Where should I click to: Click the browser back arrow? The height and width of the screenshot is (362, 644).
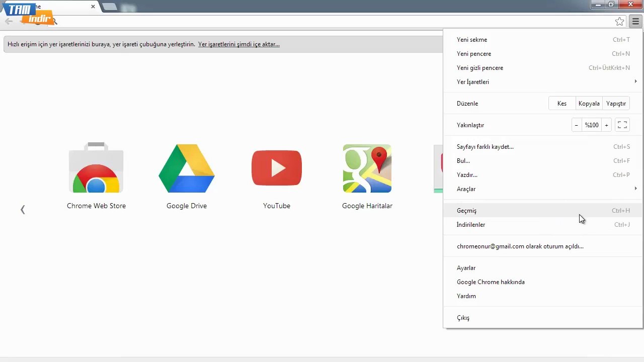9,21
